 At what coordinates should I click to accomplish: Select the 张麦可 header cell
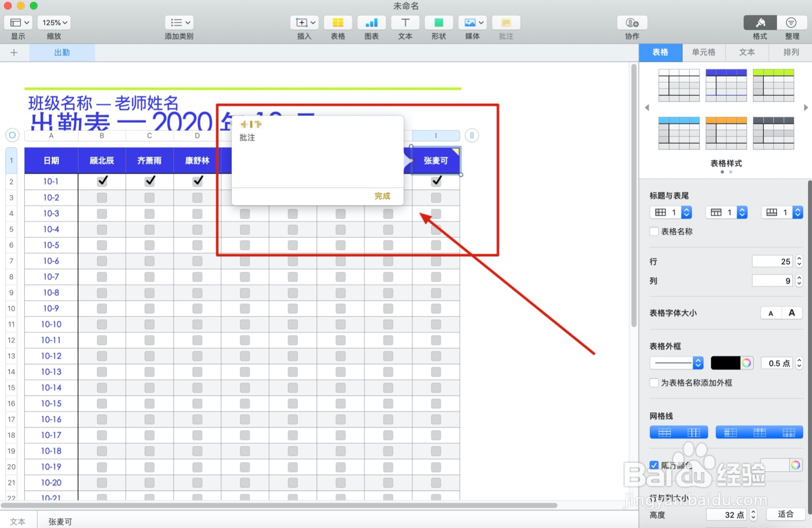coord(436,160)
